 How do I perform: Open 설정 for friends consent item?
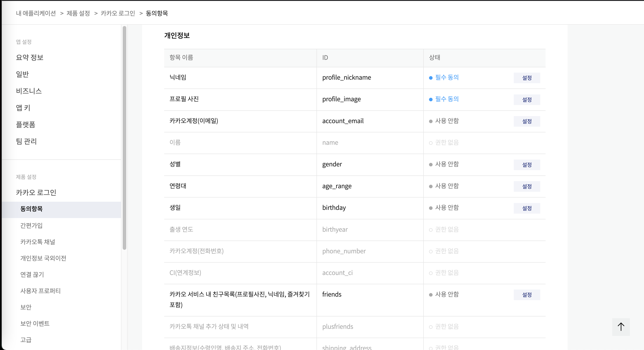[x=527, y=295]
